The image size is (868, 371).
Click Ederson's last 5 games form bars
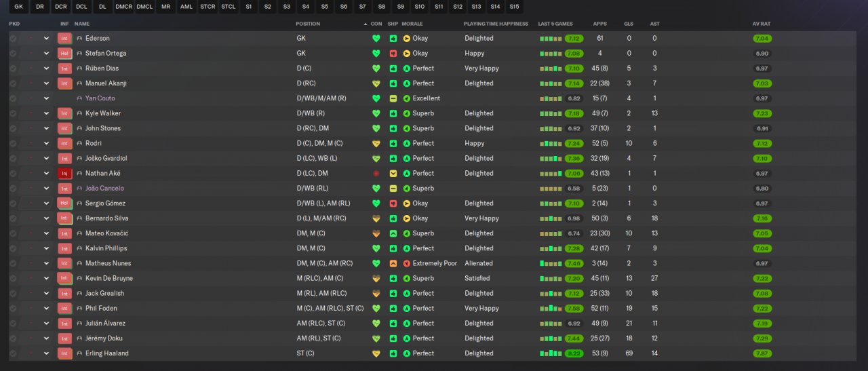coord(551,39)
